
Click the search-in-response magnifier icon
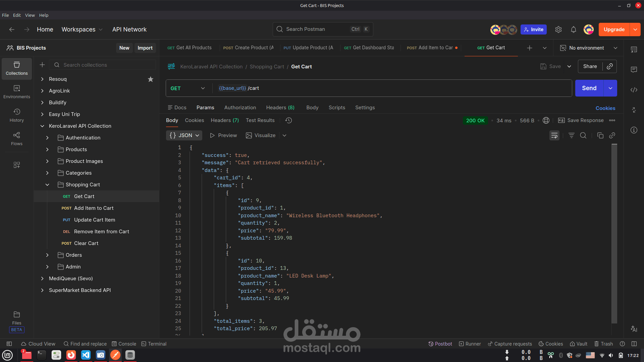tap(583, 135)
